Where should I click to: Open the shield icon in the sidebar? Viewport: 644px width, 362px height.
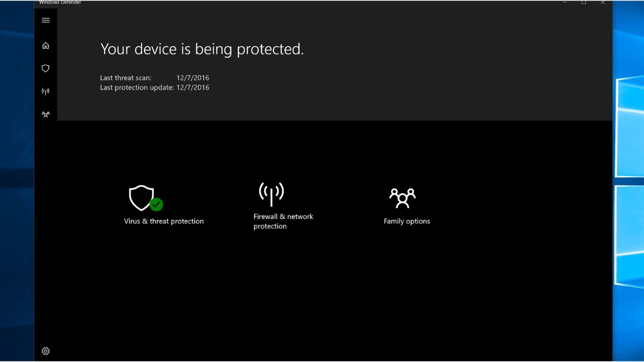[x=46, y=68]
